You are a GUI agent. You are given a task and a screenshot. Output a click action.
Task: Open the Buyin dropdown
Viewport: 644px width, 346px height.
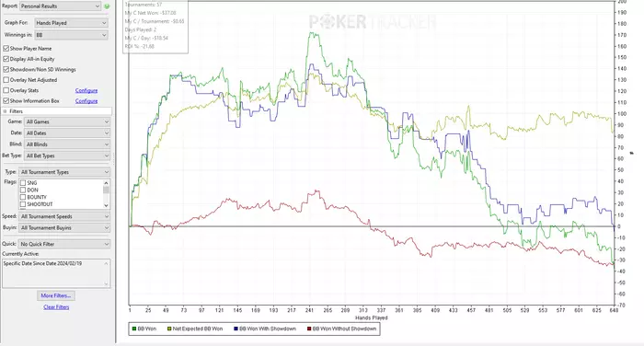[64, 227]
